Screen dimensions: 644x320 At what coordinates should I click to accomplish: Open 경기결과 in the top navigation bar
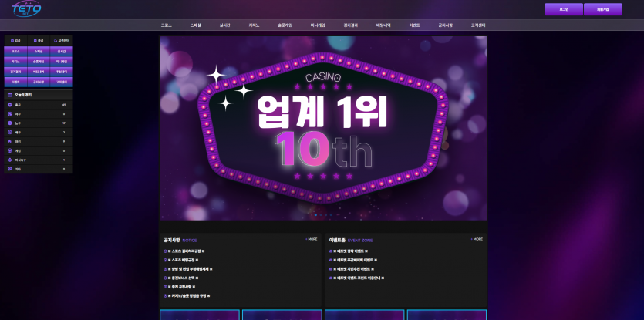(x=351, y=25)
